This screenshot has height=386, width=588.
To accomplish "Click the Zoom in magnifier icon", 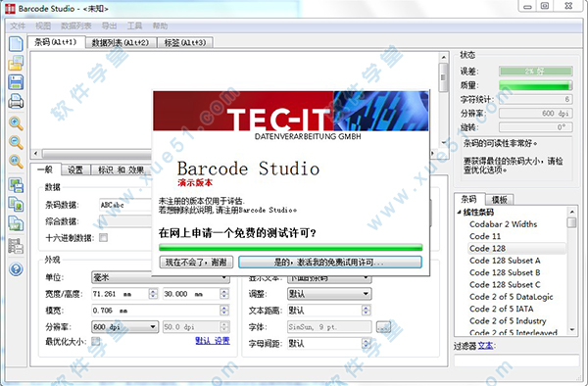I will (16, 123).
